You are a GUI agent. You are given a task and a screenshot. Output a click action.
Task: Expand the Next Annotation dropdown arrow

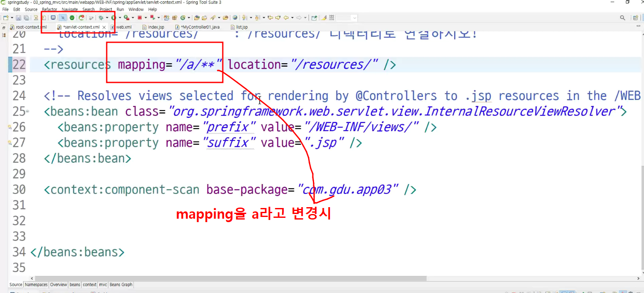pos(251,18)
